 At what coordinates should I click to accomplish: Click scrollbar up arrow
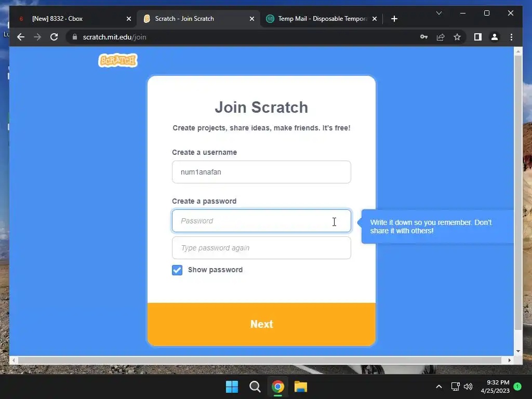518,51
